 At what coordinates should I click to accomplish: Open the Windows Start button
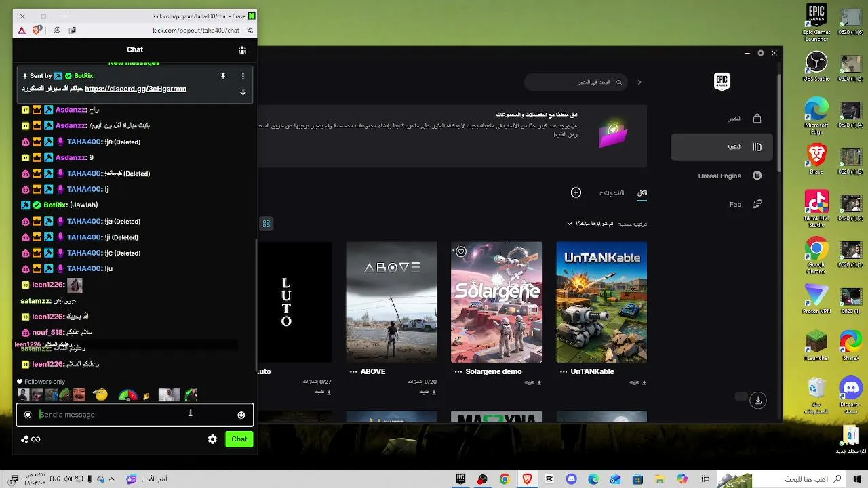click(856, 479)
